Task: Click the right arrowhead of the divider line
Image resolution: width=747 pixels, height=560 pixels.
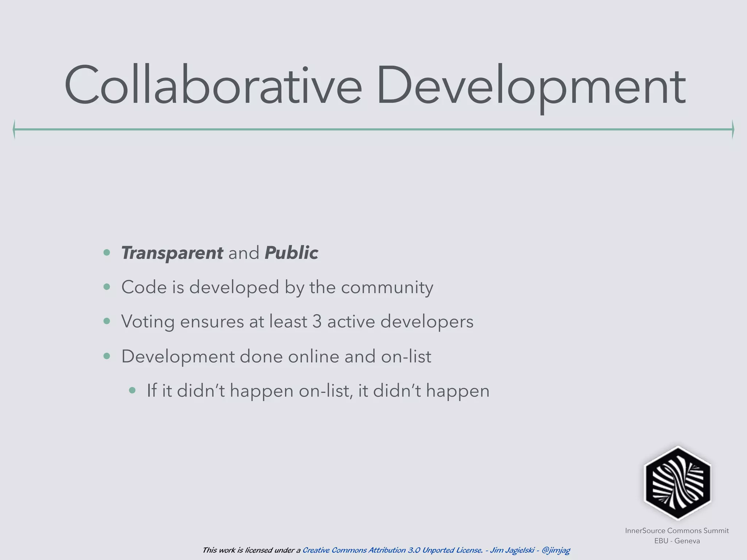Action: [x=732, y=129]
